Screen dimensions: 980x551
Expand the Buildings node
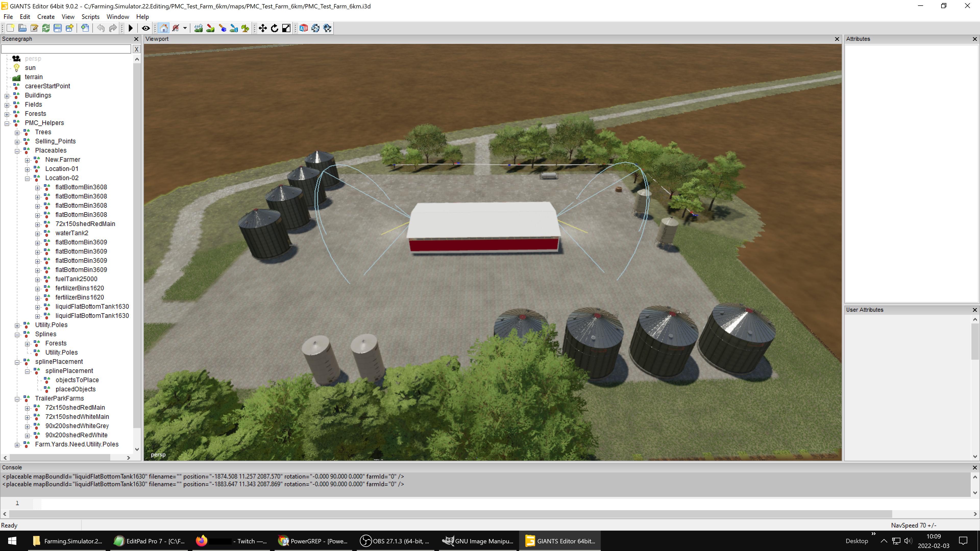pos(7,96)
